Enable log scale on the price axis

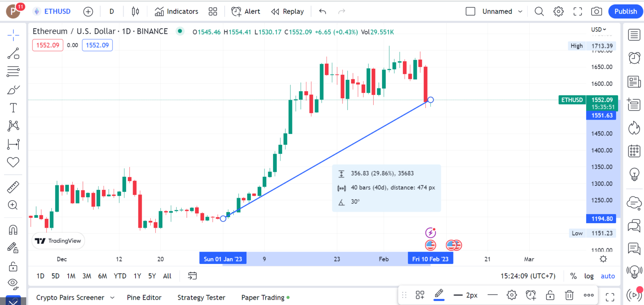click(x=589, y=276)
